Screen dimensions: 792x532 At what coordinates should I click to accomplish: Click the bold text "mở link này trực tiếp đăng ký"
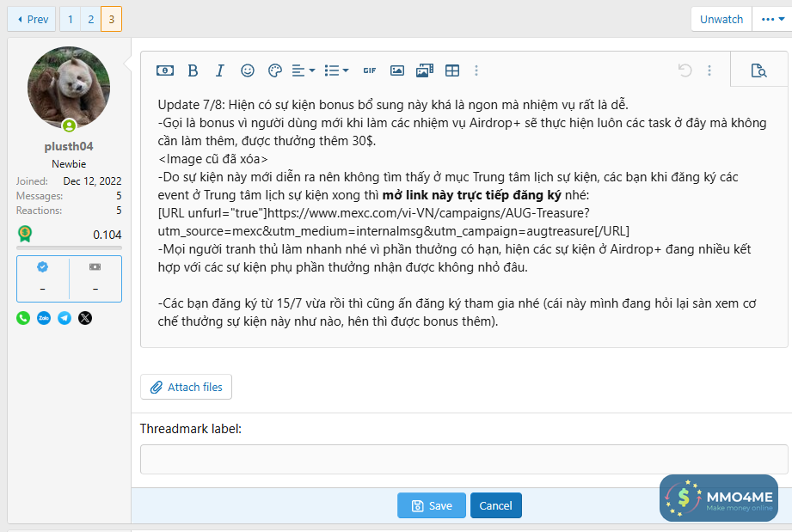(x=472, y=195)
